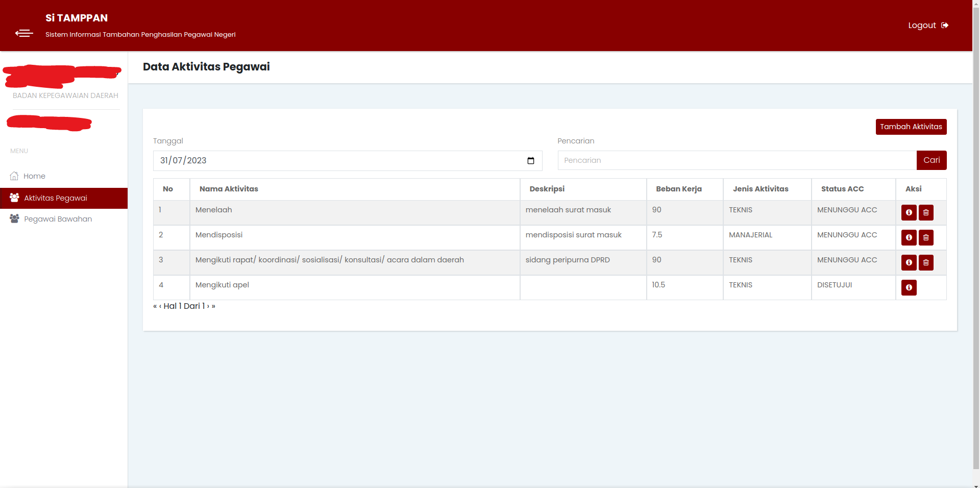This screenshot has width=980, height=488.
Task: Go to previous page with ‹ link
Action: [160, 306]
